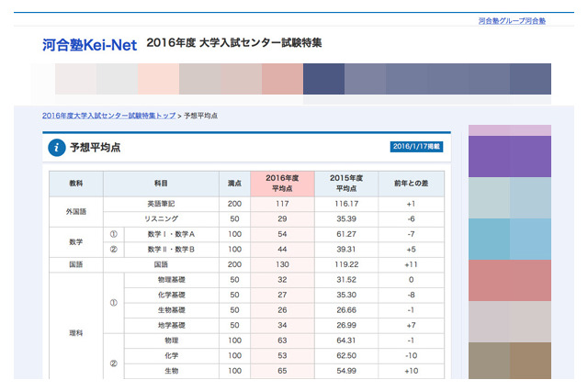Click the -10 difference cell

point(411,356)
